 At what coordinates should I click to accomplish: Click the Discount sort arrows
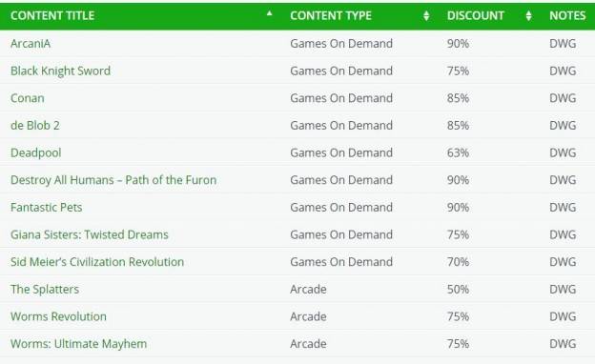pos(528,15)
